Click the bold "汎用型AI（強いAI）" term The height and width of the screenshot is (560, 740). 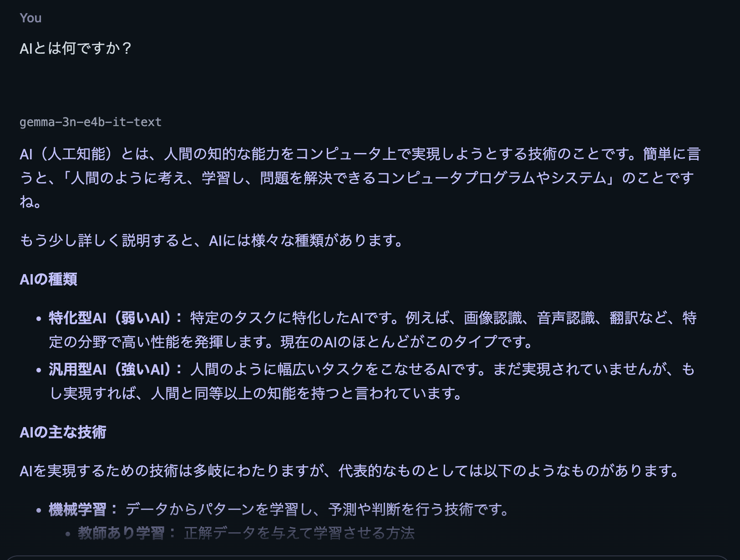(116, 369)
